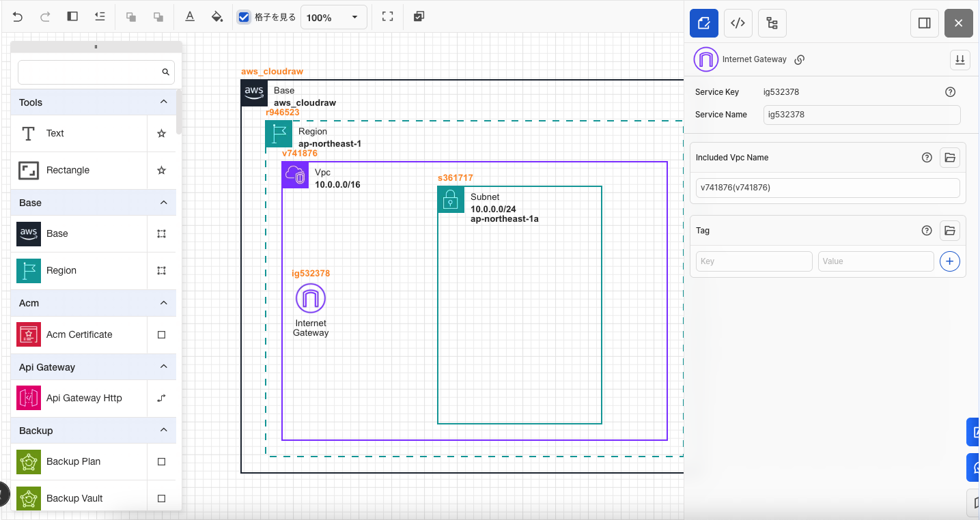Click the send to back icon
The image size is (980, 520).
(x=158, y=17)
